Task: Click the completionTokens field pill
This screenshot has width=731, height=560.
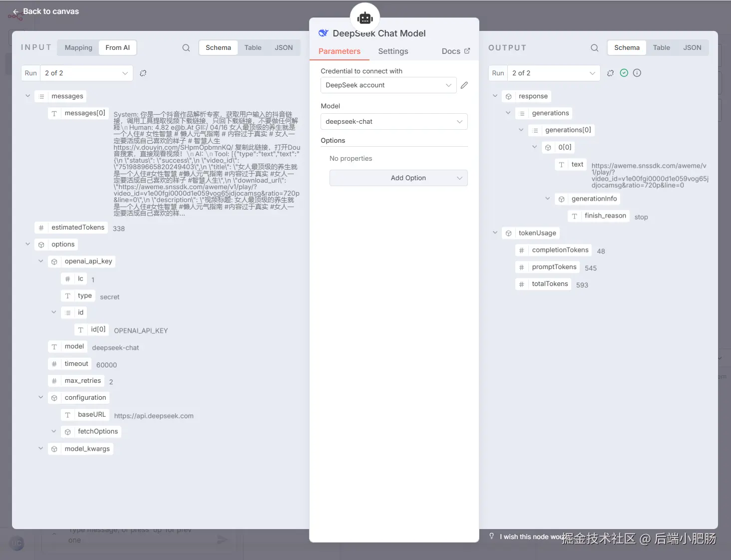Action: pos(553,250)
